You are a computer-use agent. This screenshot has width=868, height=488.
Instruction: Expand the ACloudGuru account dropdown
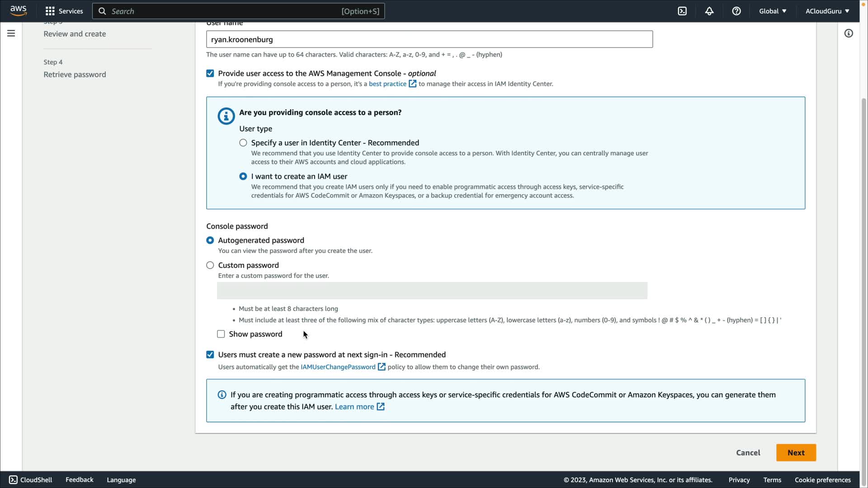(827, 11)
